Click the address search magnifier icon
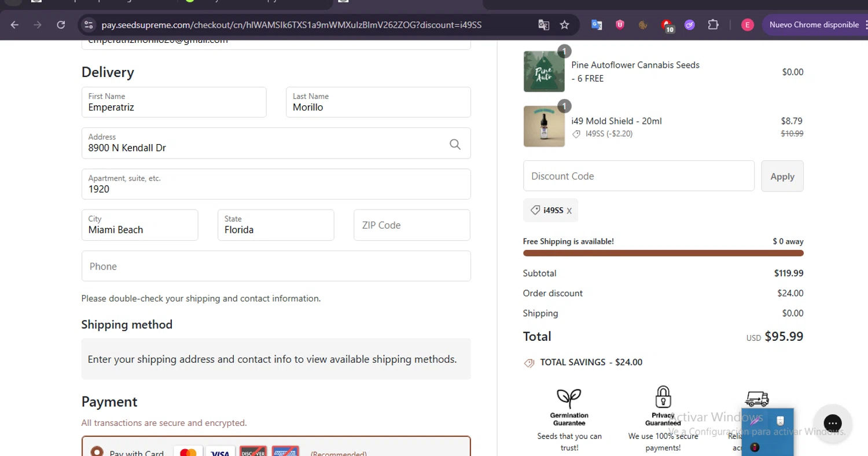 tap(455, 144)
